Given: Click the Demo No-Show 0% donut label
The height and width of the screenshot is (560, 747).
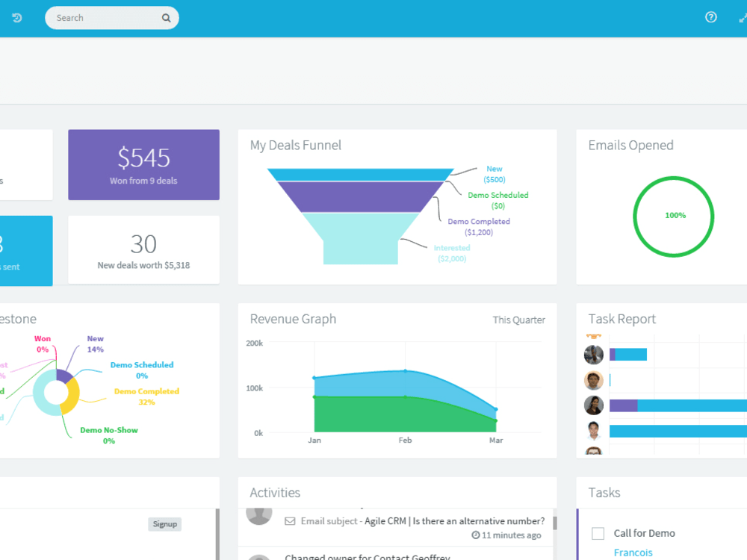Looking at the screenshot, I should click(109, 435).
